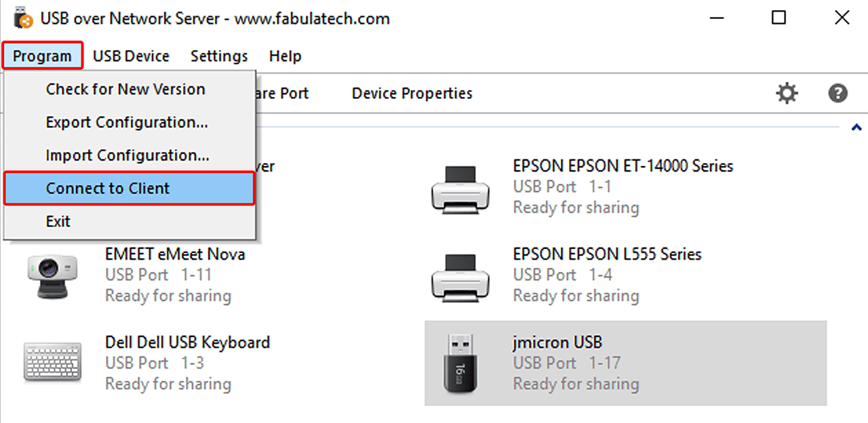Open the Settings menu
Viewport: 868px width, 423px height.
click(x=219, y=56)
